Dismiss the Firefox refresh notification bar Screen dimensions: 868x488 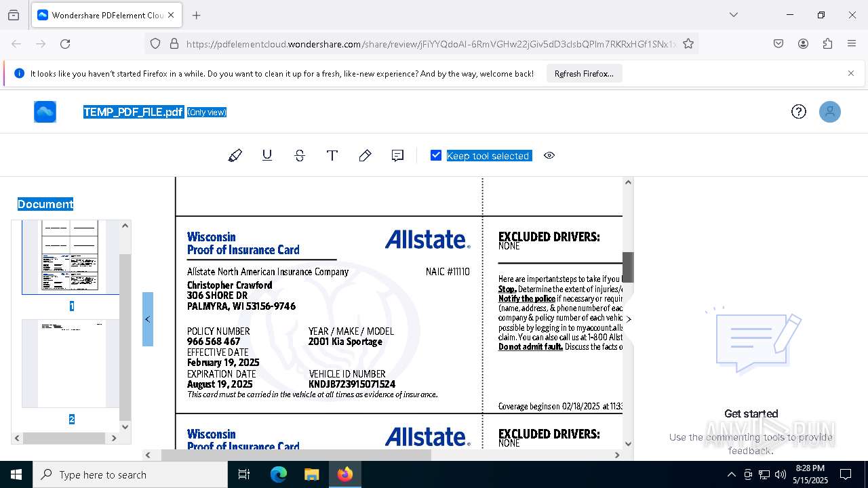(851, 73)
